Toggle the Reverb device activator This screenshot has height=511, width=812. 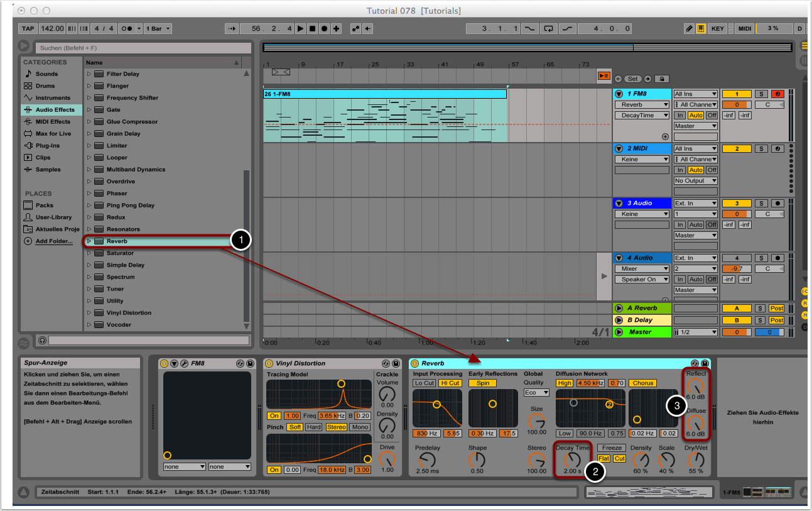(414, 363)
